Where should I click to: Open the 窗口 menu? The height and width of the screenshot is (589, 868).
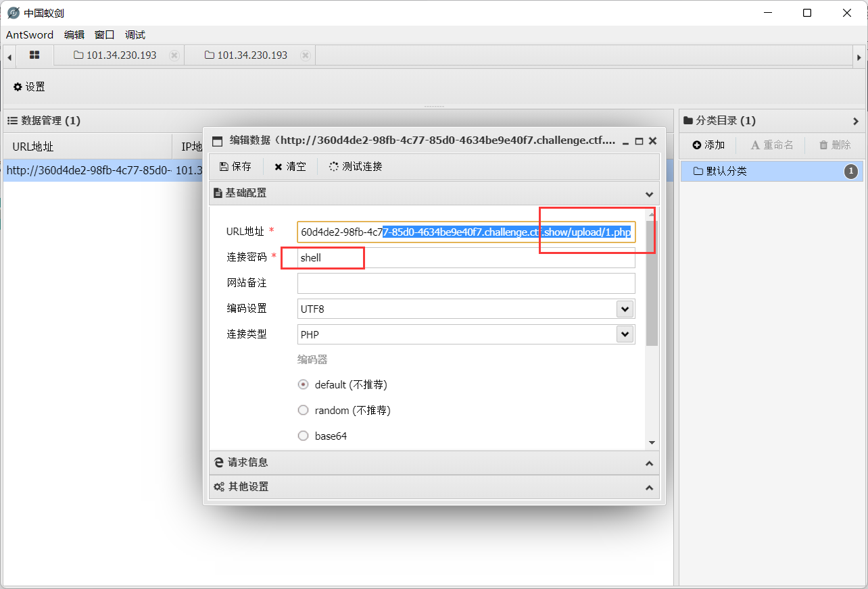(105, 35)
